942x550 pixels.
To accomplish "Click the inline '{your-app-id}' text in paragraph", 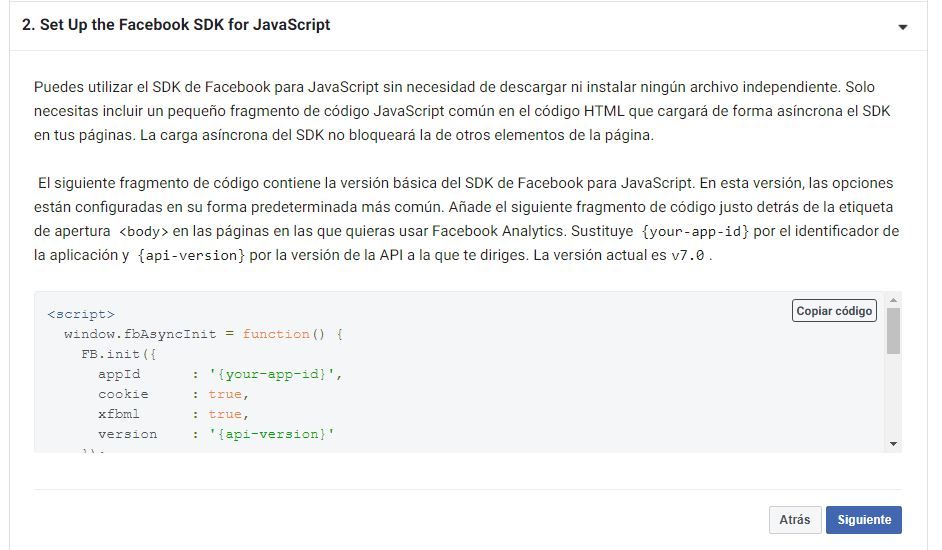I will (x=695, y=231).
